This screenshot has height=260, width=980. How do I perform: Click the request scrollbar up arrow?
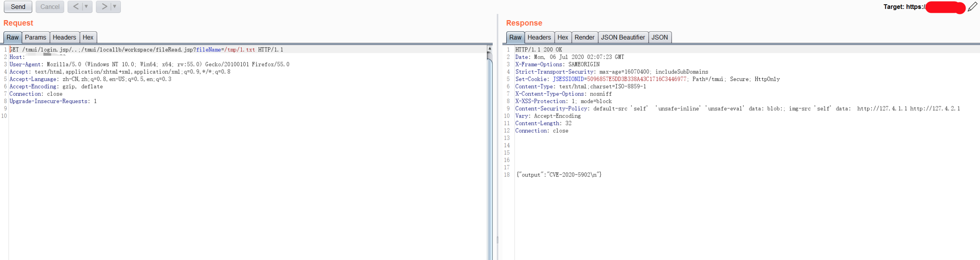[x=490, y=48]
